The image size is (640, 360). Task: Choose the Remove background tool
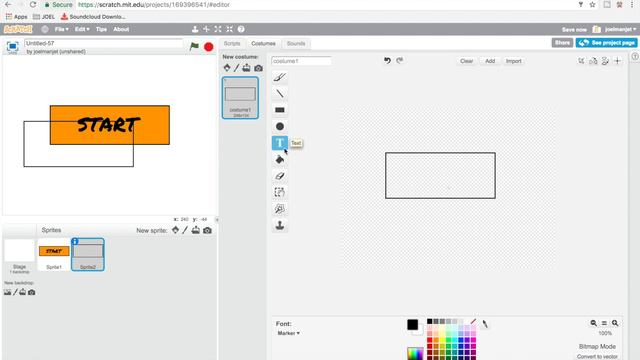click(280, 209)
